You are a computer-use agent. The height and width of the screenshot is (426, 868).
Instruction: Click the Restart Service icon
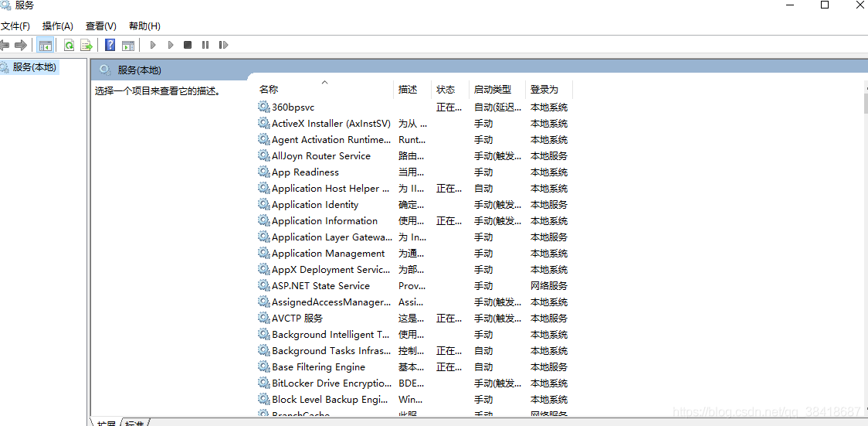pos(223,45)
